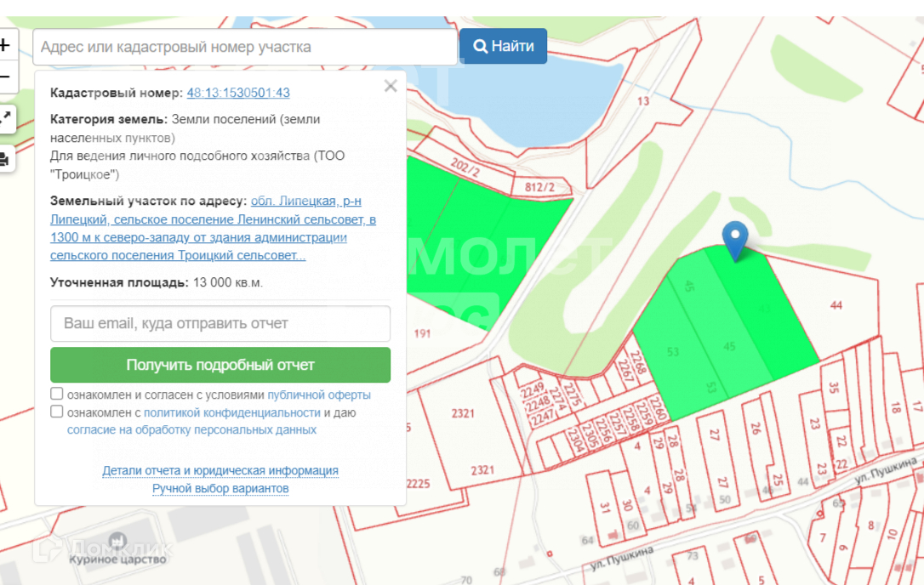Focus the email input for report
The height and width of the screenshot is (585, 924).
pyautogui.click(x=220, y=323)
